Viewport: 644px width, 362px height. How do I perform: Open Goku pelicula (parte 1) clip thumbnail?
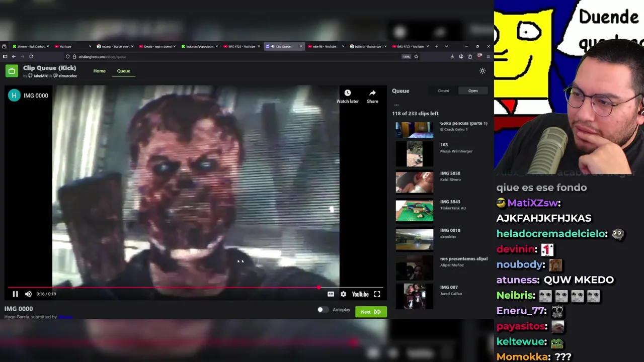414,130
